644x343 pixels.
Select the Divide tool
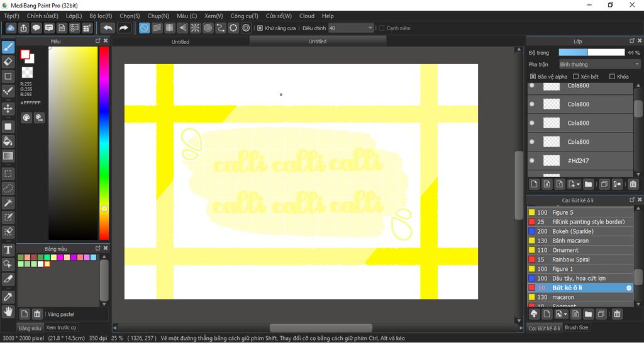(8, 278)
